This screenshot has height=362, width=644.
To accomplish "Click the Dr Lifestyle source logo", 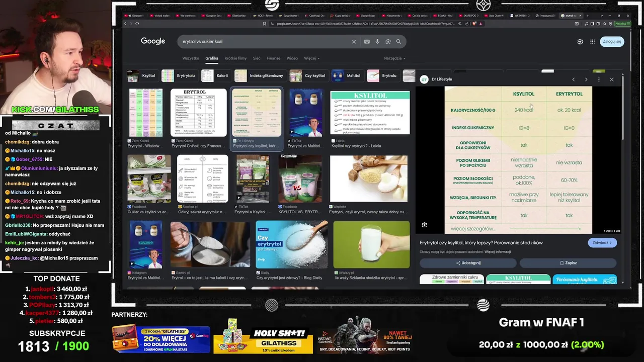I will [x=424, y=79].
